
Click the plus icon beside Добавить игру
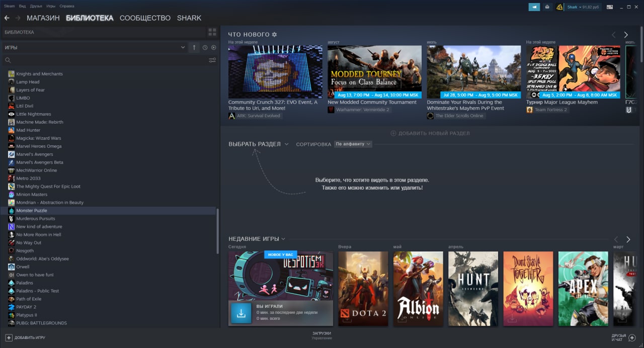click(9, 337)
